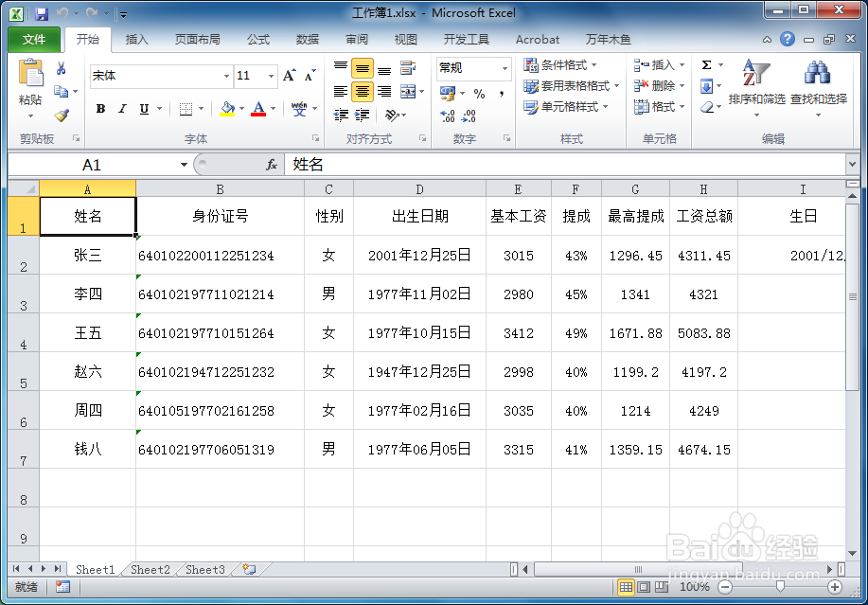The height and width of the screenshot is (605, 868).
Task: Click the zoom slider handle
Action: 780,587
